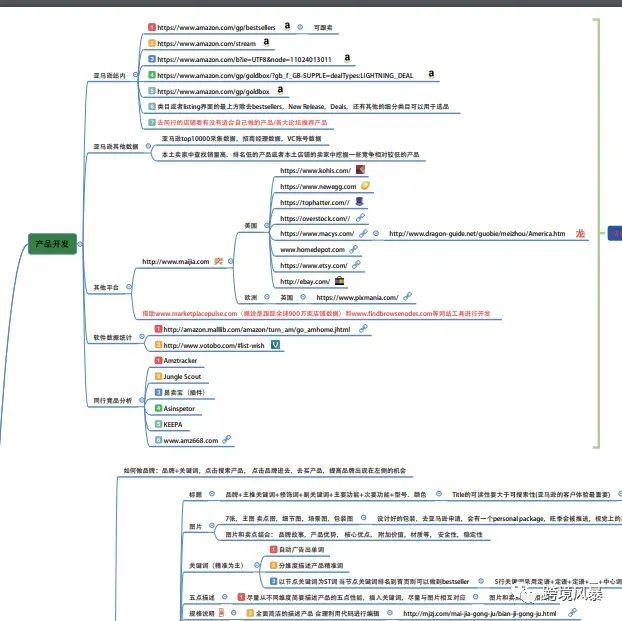Open the dragon-guide.net America.htm link

coord(477,233)
